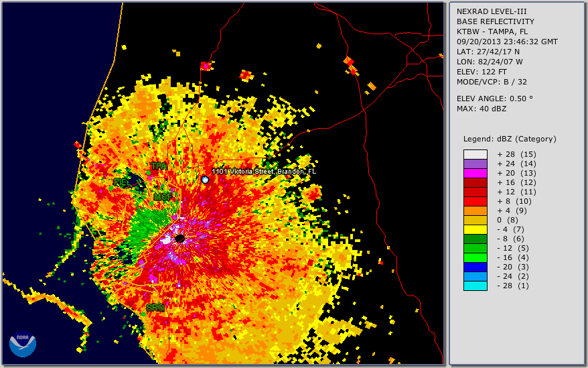
Task: Pick the bright red +8 dBZ swatch
Action: click(x=475, y=201)
